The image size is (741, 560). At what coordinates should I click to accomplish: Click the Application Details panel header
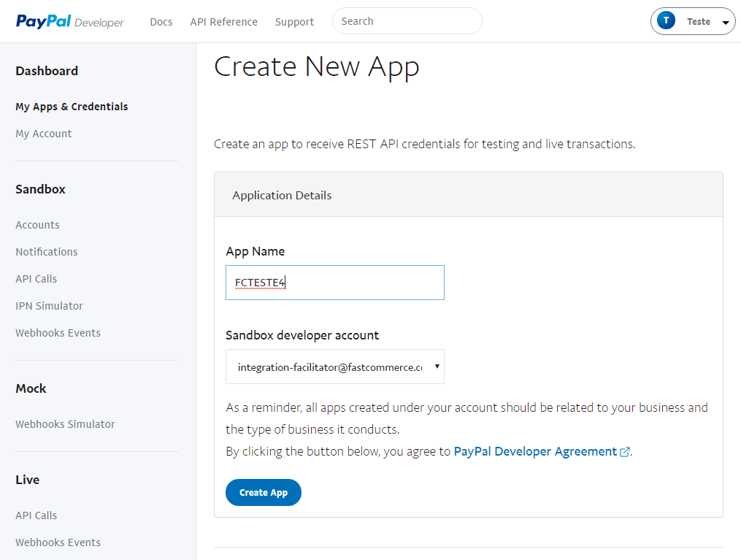(468, 195)
